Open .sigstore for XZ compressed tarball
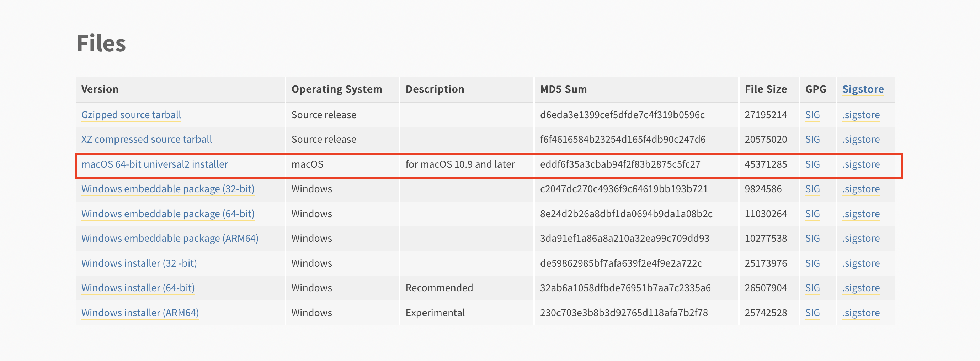The width and height of the screenshot is (980, 361). tap(861, 139)
